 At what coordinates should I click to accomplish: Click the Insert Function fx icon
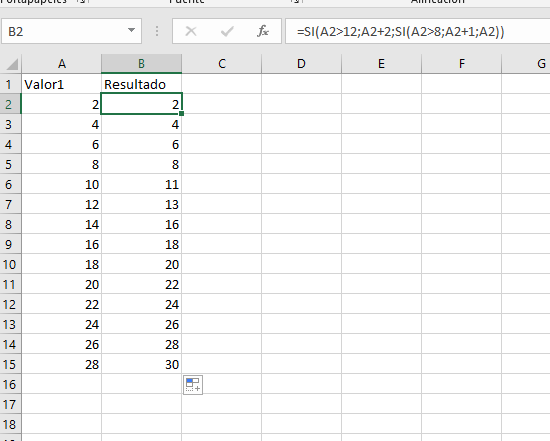click(263, 32)
